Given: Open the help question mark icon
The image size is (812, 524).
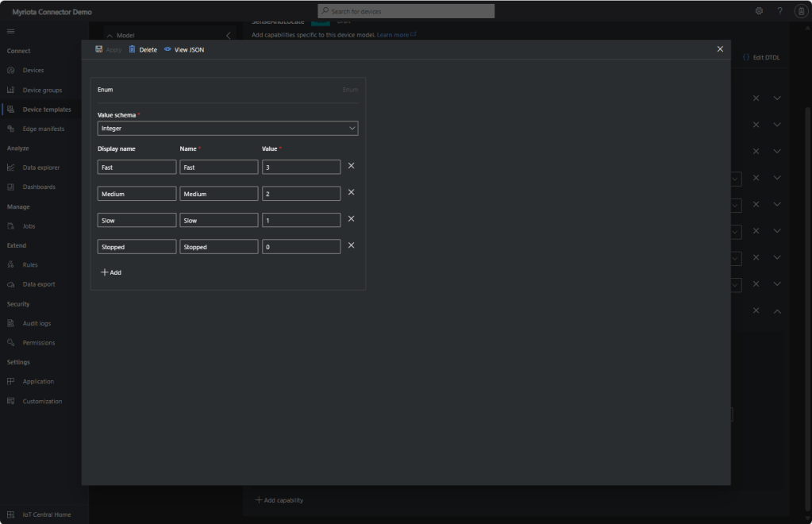Looking at the screenshot, I should pos(779,11).
